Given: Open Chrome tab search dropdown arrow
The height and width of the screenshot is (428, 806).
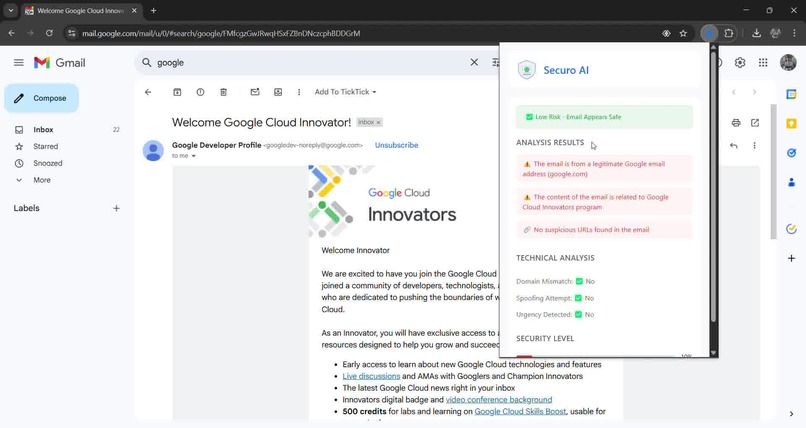Looking at the screenshot, I should coord(10,10).
